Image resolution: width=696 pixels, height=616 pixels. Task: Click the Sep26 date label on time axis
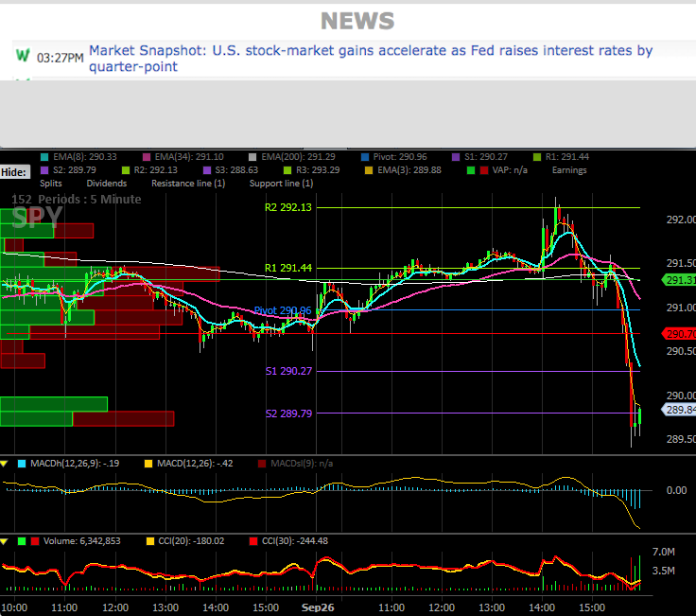click(x=318, y=607)
